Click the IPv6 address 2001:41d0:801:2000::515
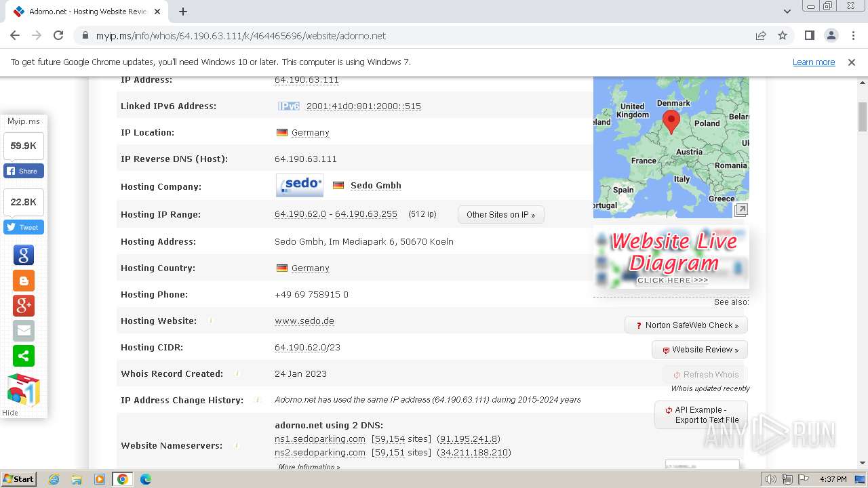This screenshot has width=868, height=488. pos(363,106)
